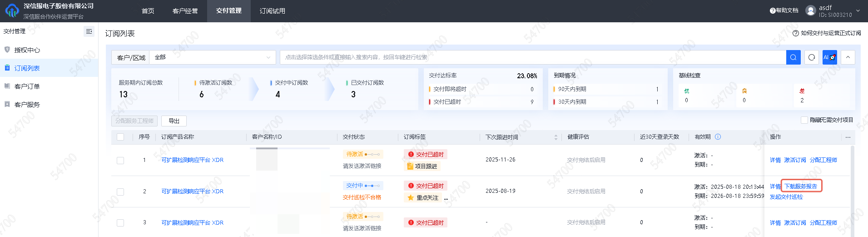Image resolution: width=868 pixels, height=237 pixels.
Task: Sort by 下次跟进时间 arrows
Action: coord(556,137)
